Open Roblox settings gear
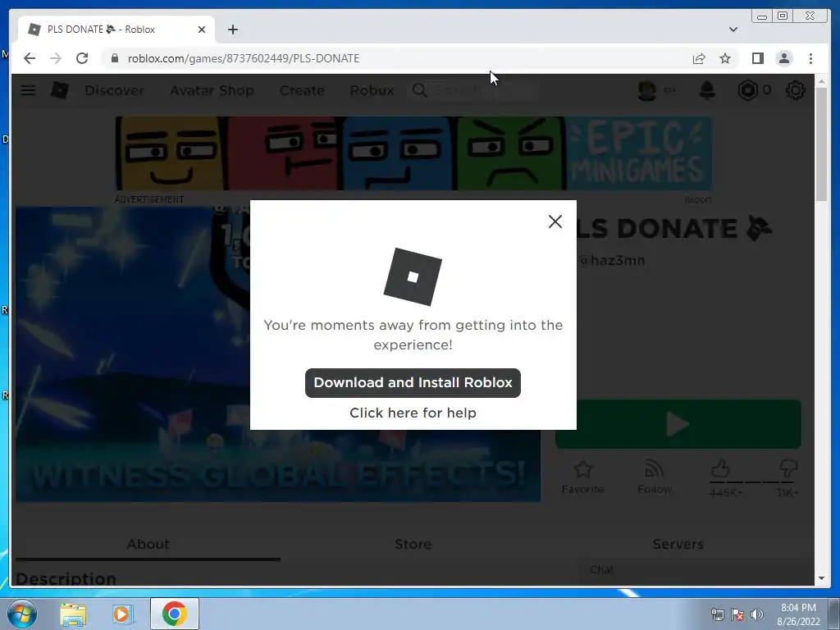The height and width of the screenshot is (630, 840). [795, 90]
